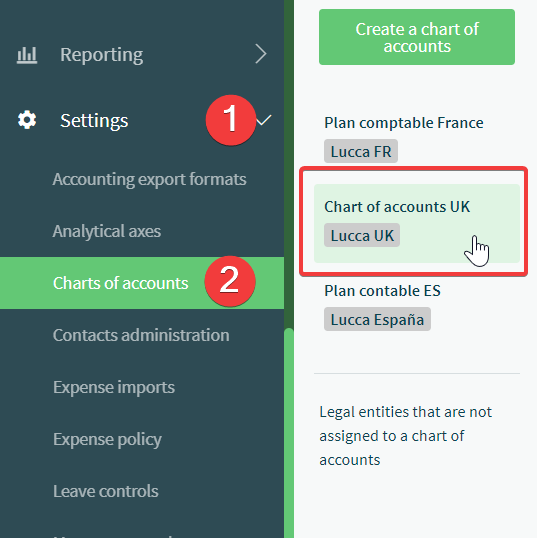Click the green sidebar scrollbar thumb
The height and width of the screenshot is (538, 537).
[x=289, y=433]
